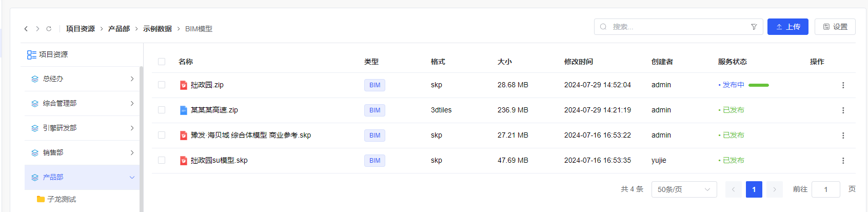
Task: Select 销售部 in the sidebar
Action: coord(53,153)
